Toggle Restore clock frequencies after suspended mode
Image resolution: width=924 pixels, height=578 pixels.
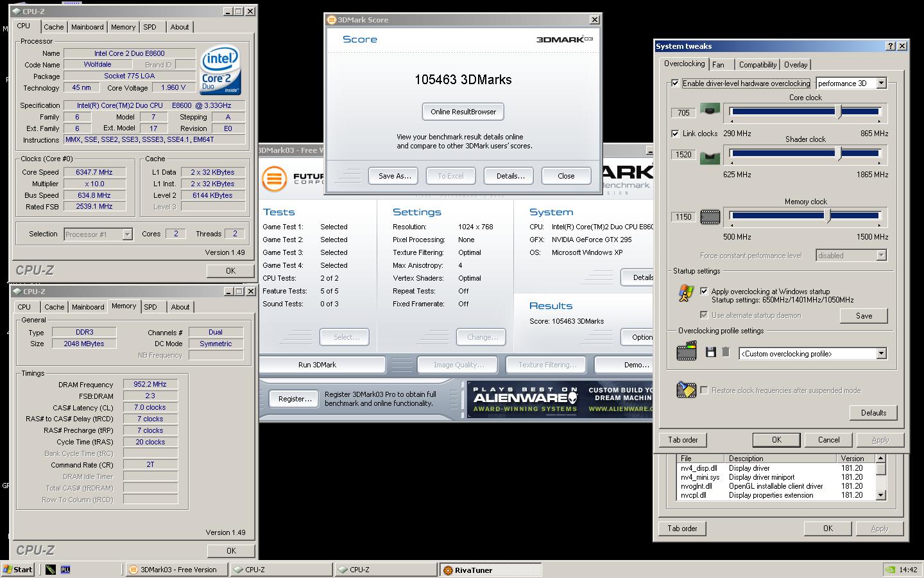point(705,390)
